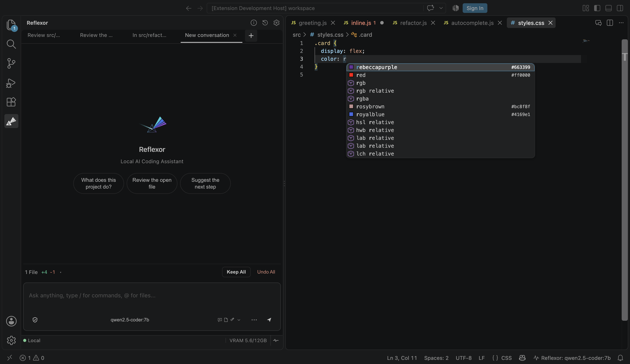
Task: Open the chat dropdown arrow in title bar
Action: 441,8
